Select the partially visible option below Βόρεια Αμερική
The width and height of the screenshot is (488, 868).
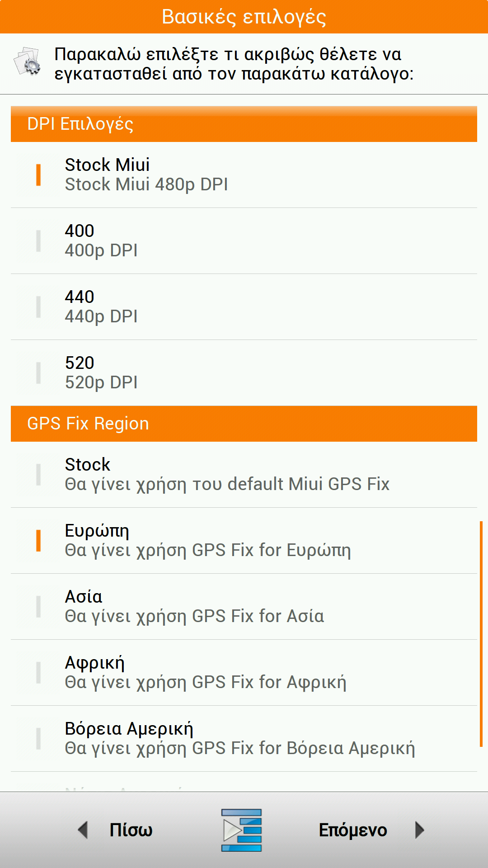pos(244,784)
